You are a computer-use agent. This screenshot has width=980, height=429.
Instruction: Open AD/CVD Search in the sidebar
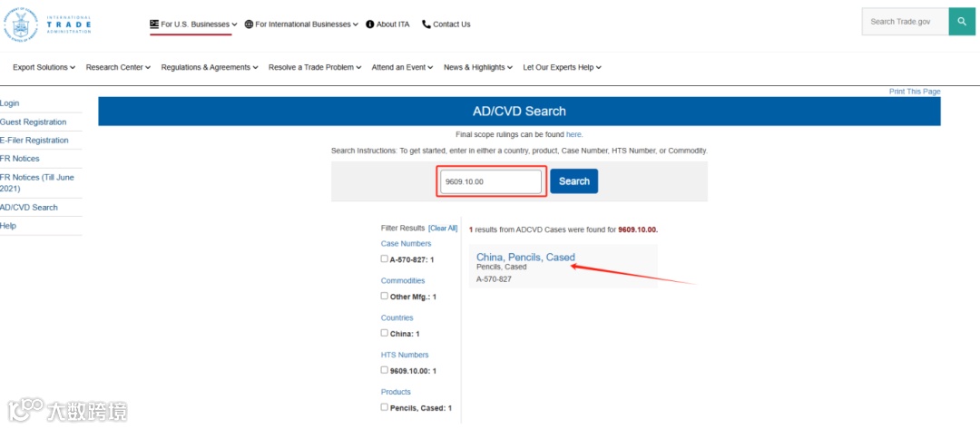[x=29, y=208]
